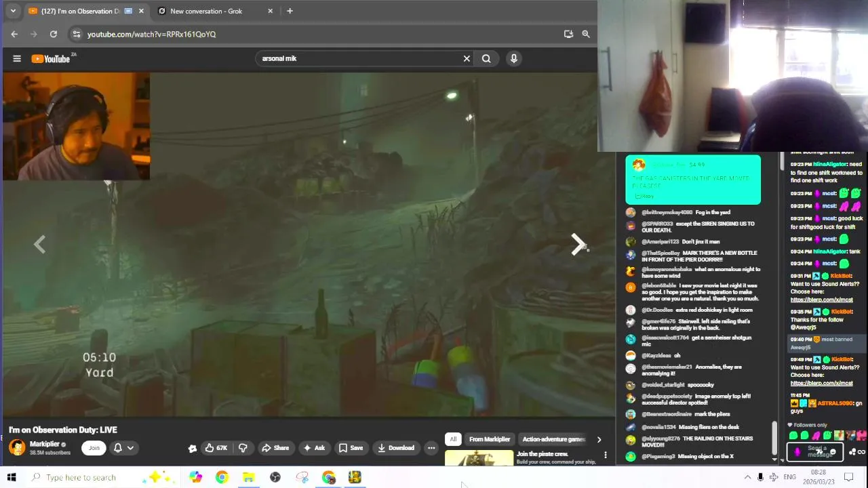Start voice search with microphone icon
Viewport: 868px width, 488px height.
pos(513,59)
